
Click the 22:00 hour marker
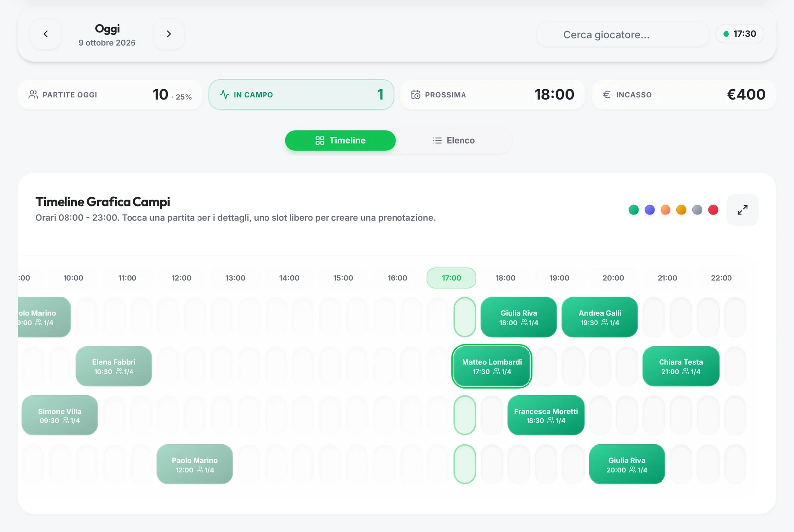721,278
